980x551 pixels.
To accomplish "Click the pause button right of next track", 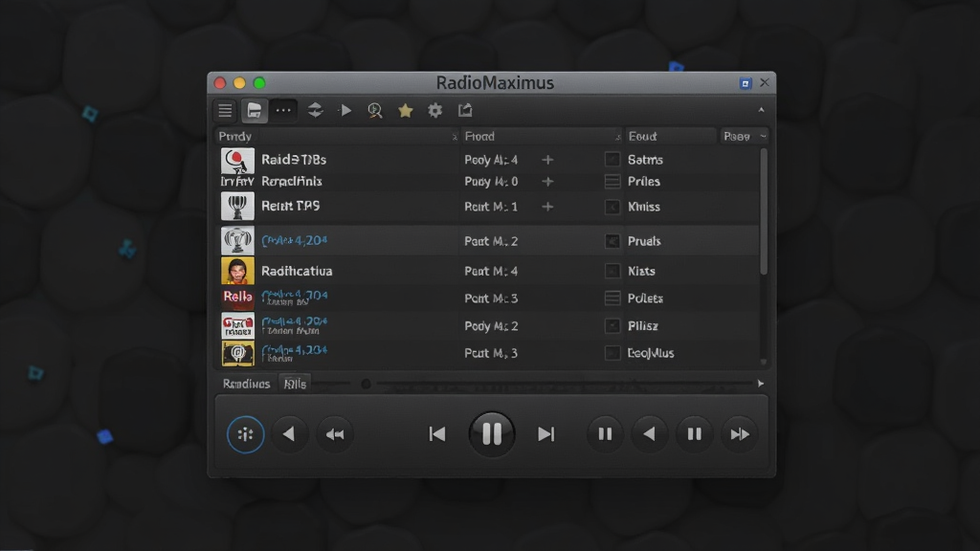I will (x=605, y=434).
